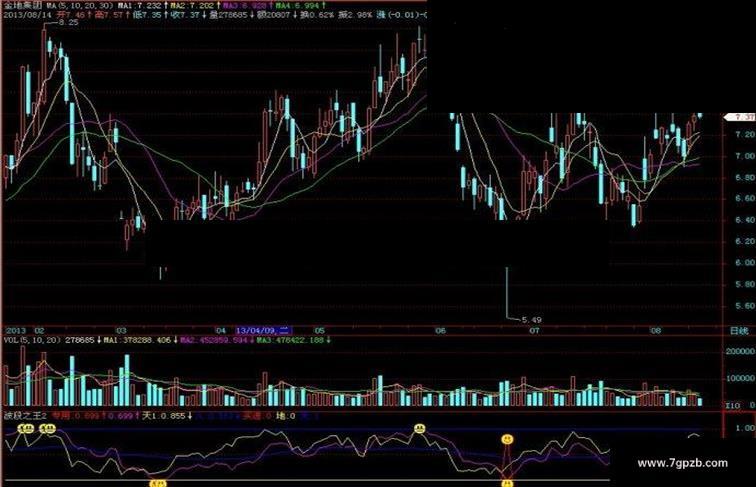Image resolution: width=756 pixels, height=487 pixels.
Task: Click the 200000 volume axis label
Action: [x=741, y=352]
